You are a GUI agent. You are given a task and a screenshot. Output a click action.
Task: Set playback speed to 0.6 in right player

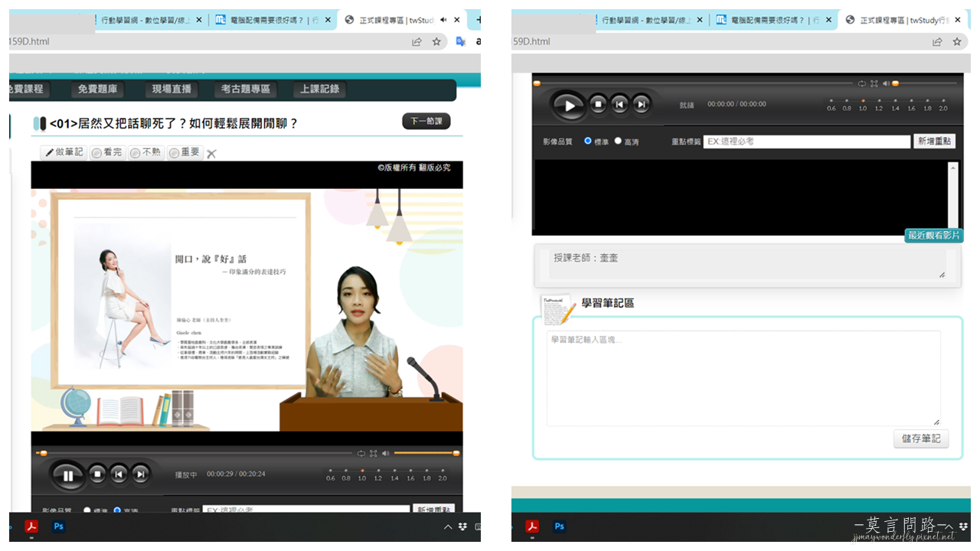pos(831,105)
